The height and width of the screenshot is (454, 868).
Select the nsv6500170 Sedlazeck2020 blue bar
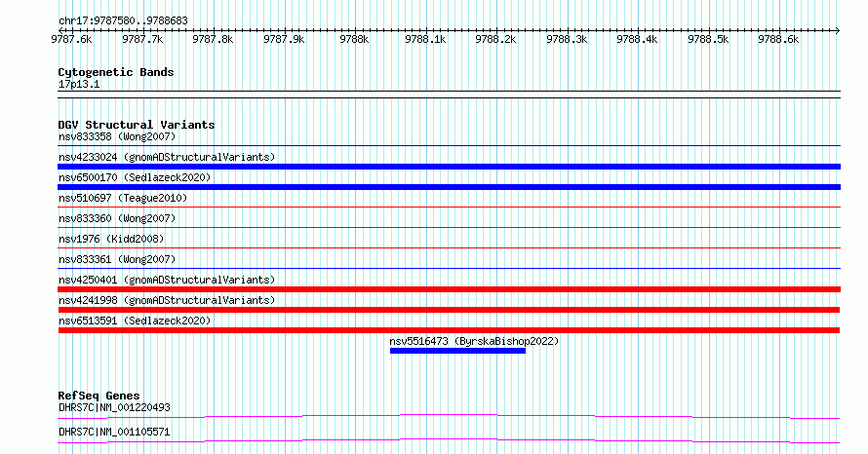449,187
